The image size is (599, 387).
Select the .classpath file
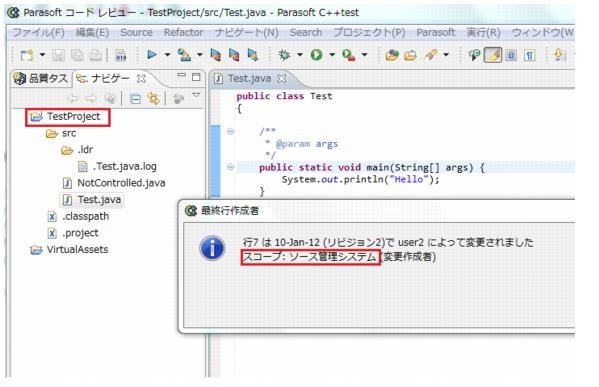tap(78, 217)
